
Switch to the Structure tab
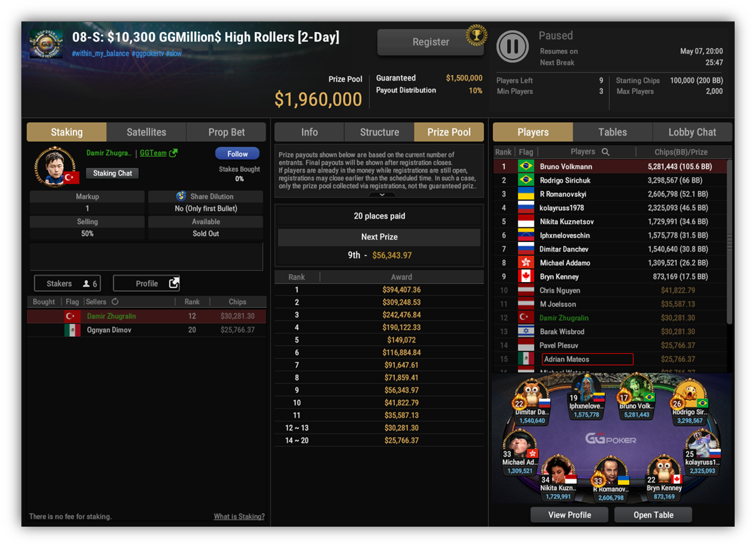(x=379, y=132)
